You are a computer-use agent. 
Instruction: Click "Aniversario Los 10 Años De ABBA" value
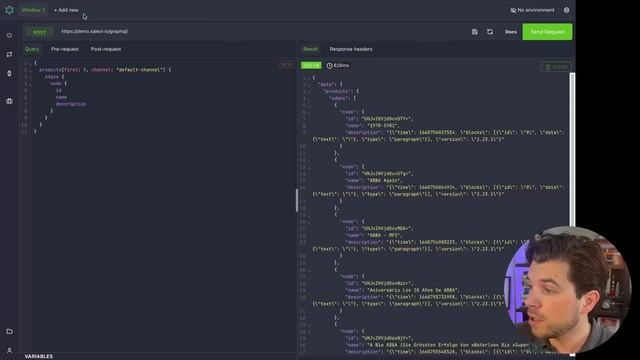[x=413, y=290]
